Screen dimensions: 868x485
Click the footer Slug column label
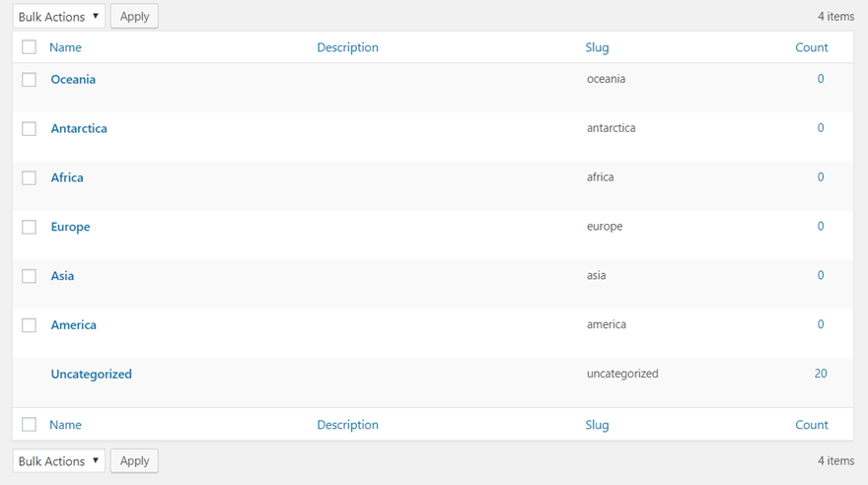coord(597,425)
